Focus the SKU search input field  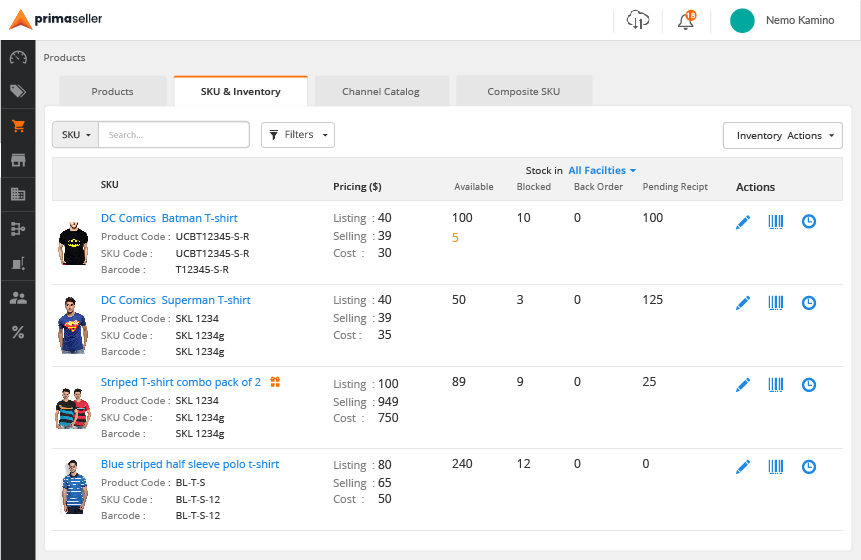(174, 135)
